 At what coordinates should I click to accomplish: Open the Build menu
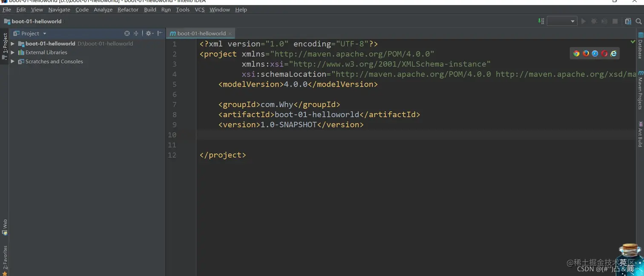150,9
